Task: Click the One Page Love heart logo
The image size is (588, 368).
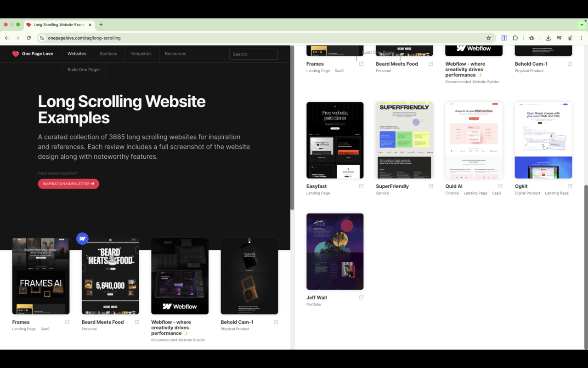Action: pyautogui.click(x=16, y=54)
